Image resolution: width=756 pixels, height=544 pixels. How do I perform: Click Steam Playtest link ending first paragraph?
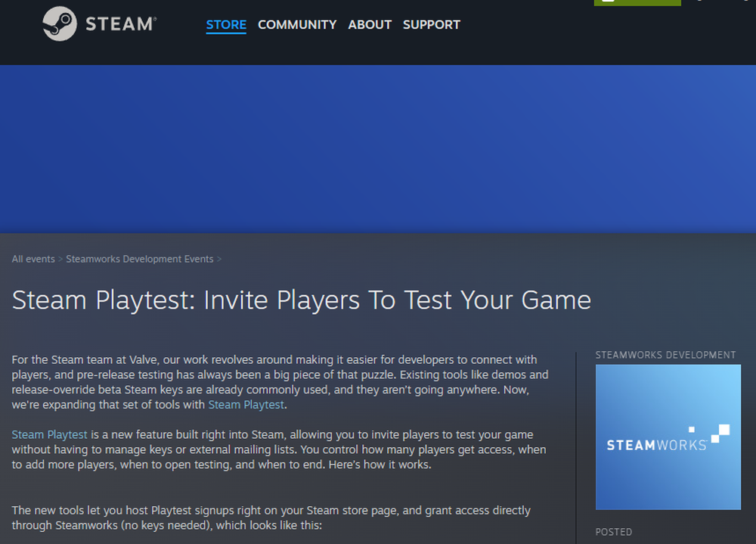[247, 405]
